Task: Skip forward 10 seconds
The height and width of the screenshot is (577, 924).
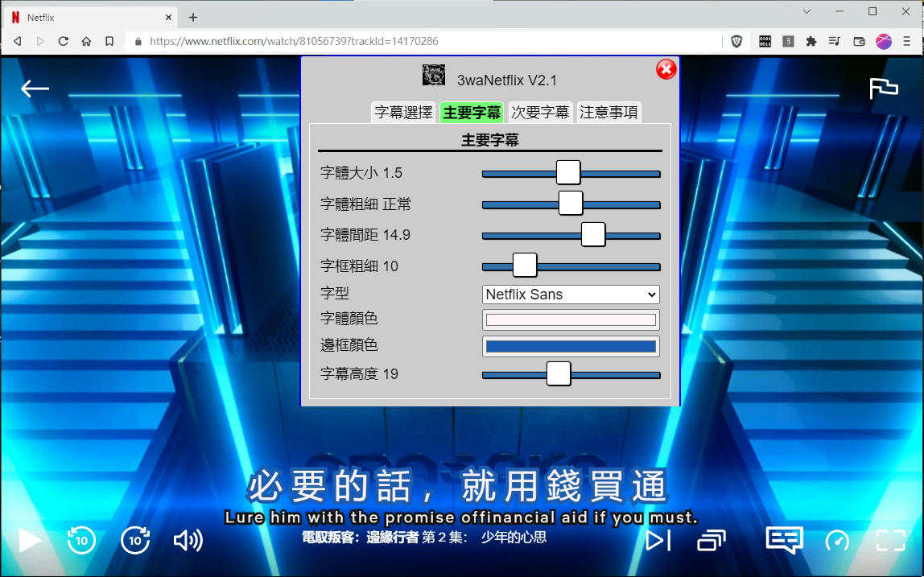Action: (135, 540)
